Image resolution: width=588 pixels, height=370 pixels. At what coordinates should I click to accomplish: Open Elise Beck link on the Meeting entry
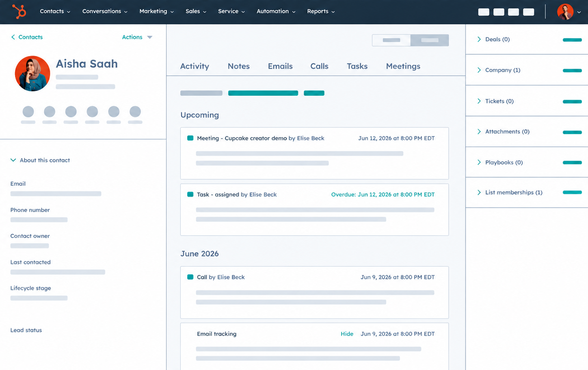(x=311, y=138)
